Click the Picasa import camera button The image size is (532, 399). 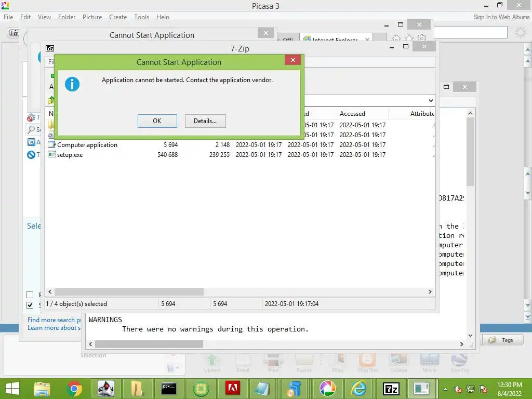(x=13, y=33)
